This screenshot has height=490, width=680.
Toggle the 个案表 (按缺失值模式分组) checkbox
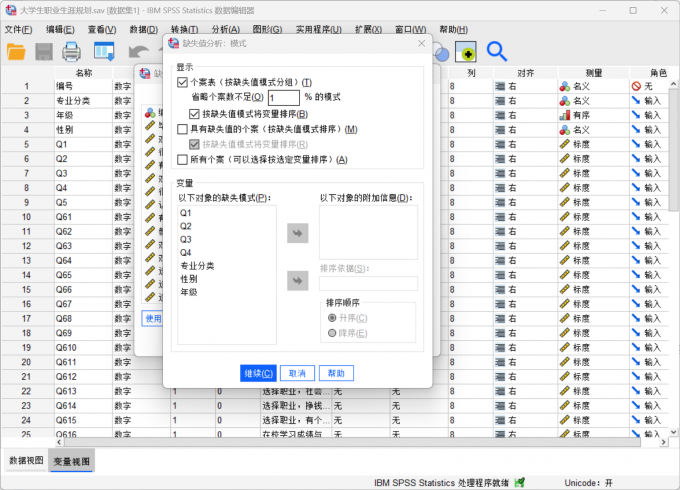point(182,82)
